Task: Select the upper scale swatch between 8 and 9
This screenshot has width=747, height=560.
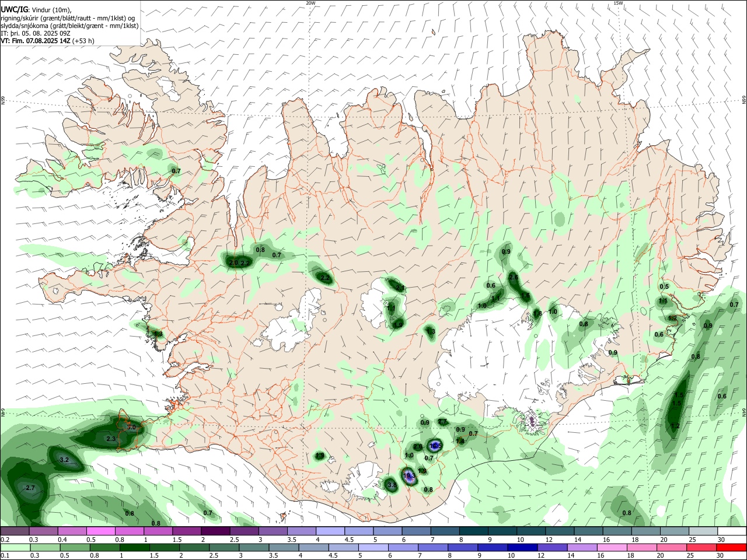Action: [474, 531]
